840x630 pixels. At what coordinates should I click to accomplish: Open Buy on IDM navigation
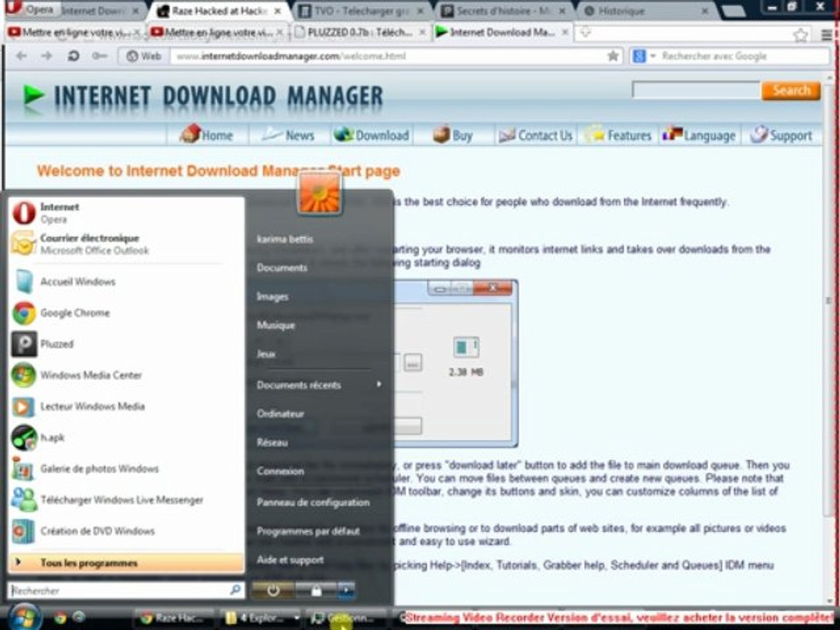pyautogui.click(x=453, y=135)
